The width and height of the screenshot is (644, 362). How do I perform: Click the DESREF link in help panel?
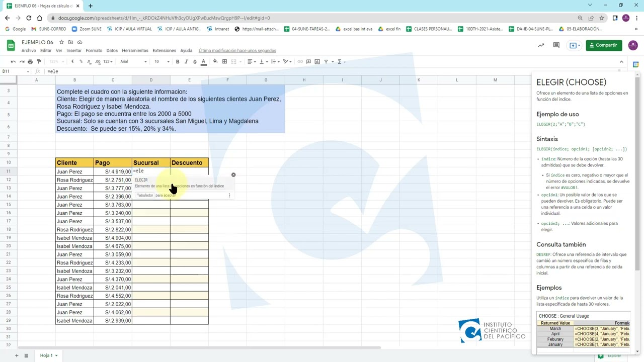(543, 254)
